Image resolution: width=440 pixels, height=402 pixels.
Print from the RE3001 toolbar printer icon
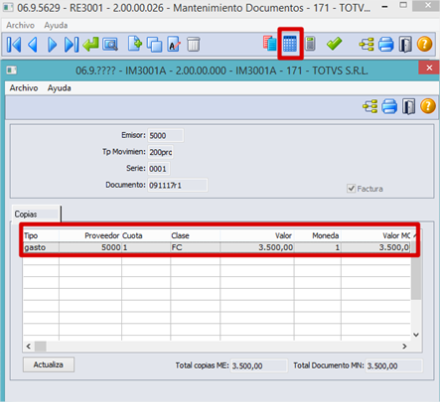386,44
